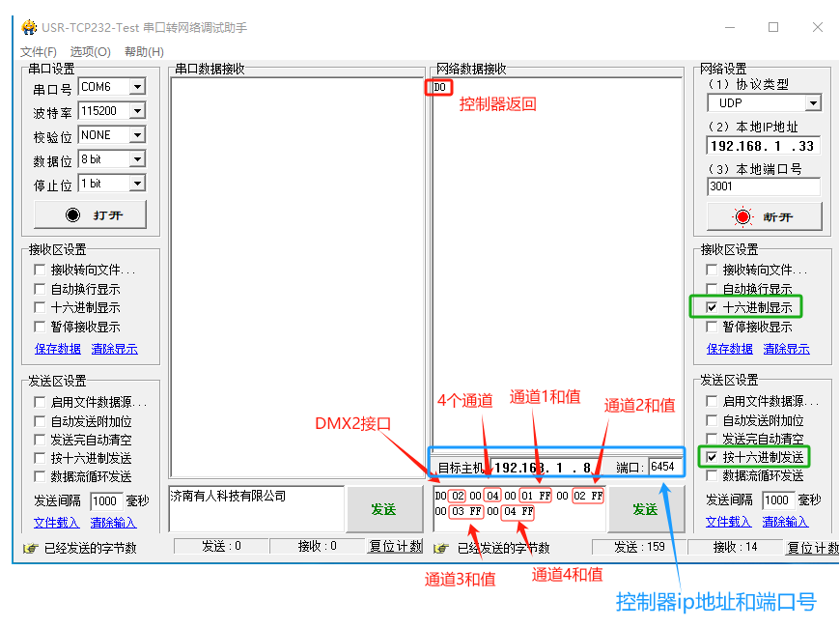
Task: Open the 选项(O) menu
Action: [x=91, y=51]
